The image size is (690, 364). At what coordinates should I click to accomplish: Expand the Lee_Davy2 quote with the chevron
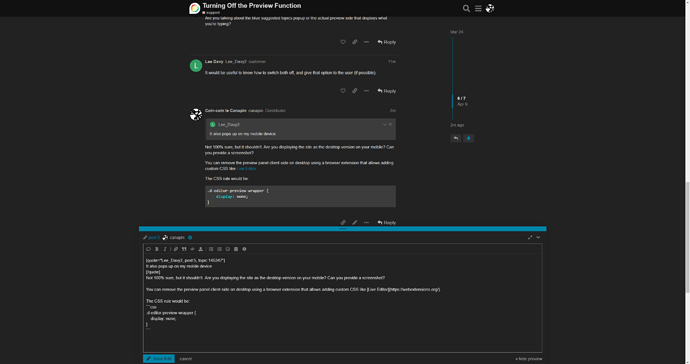385,125
